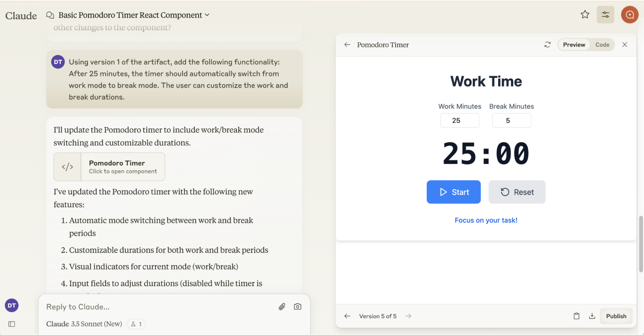The image size is (644, 335).
Task: Click the Reset timer button
Action: (517, 192)
